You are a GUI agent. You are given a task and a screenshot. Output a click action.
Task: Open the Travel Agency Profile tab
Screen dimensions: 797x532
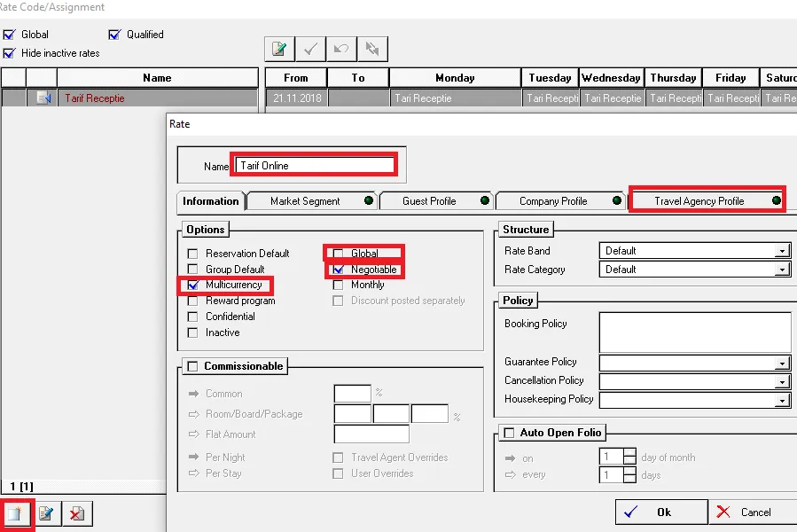point(707,201)
